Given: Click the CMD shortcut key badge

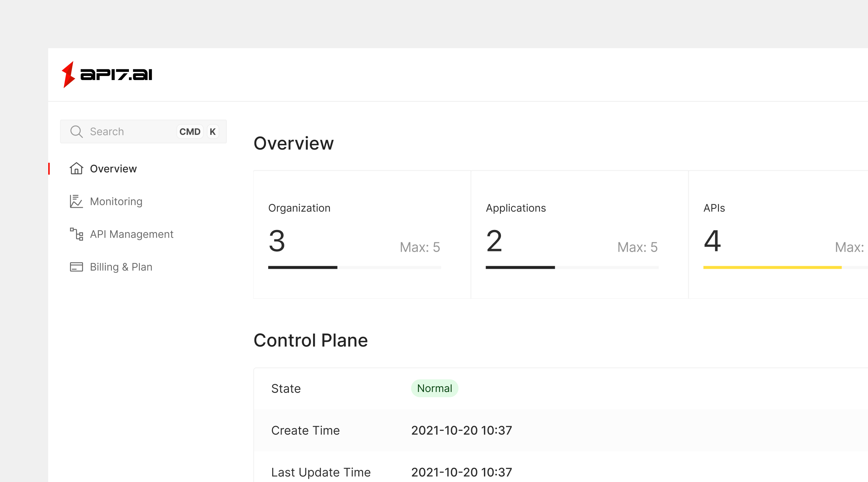Looking at the screenshot, I should pos(190,132).
